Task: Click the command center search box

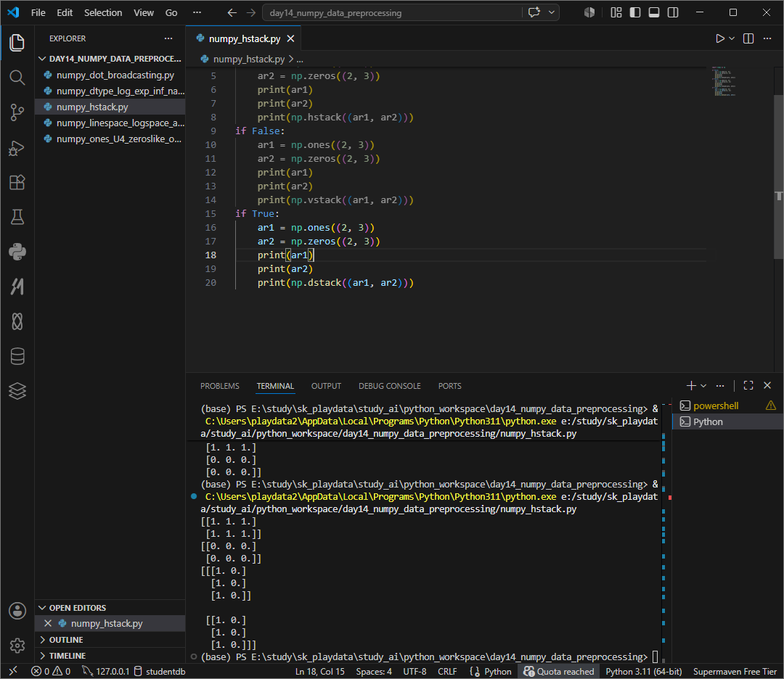Action: [x=392, y=12]
